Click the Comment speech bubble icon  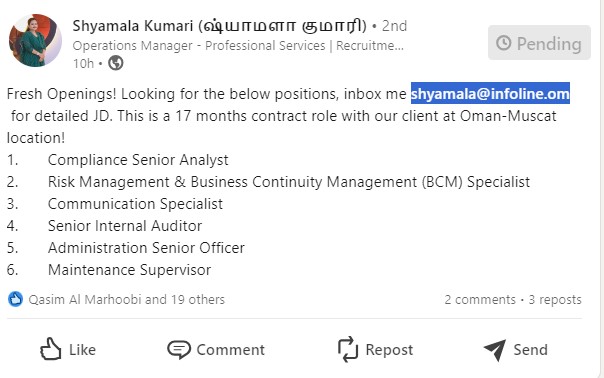(179, 350)
